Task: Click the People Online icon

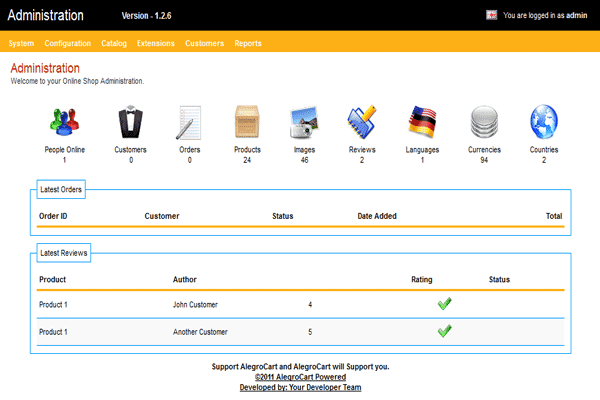Action: coord(64,123)
